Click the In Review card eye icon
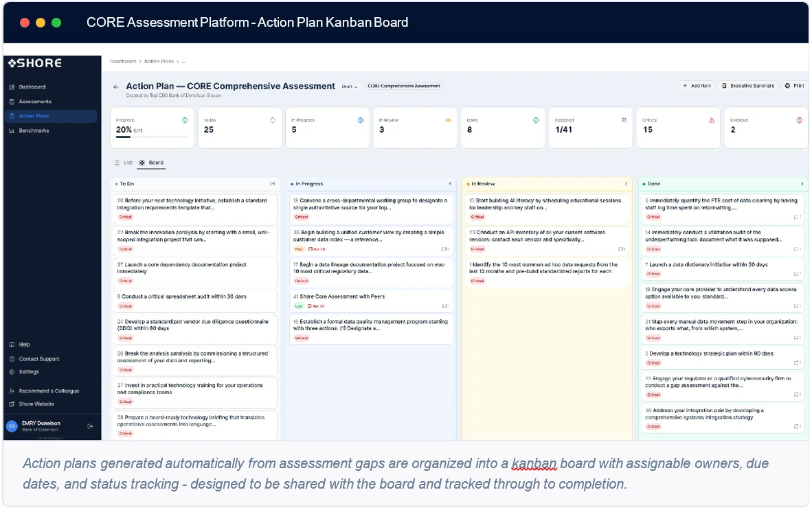This screenshot has width=812, height=512. (x=448, y=120)
